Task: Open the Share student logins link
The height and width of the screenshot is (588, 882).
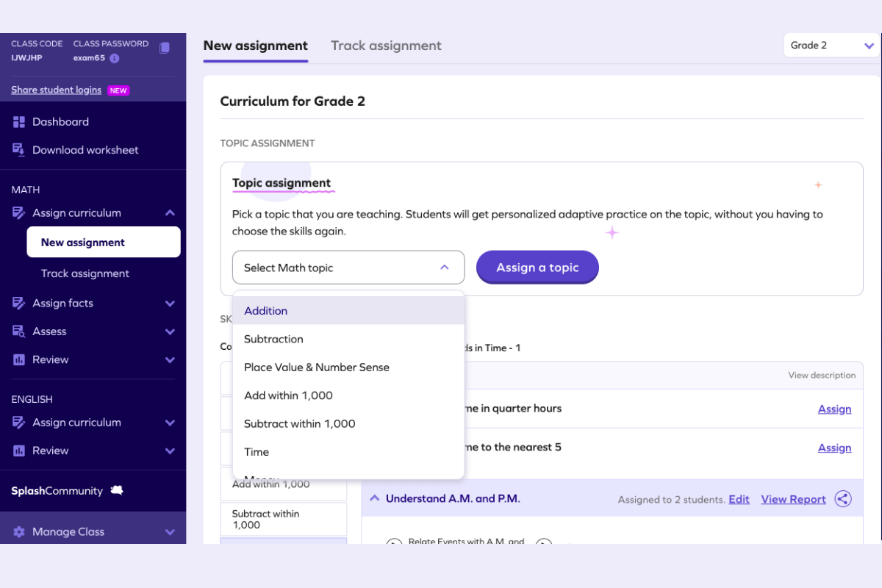Action: point(57,90)
